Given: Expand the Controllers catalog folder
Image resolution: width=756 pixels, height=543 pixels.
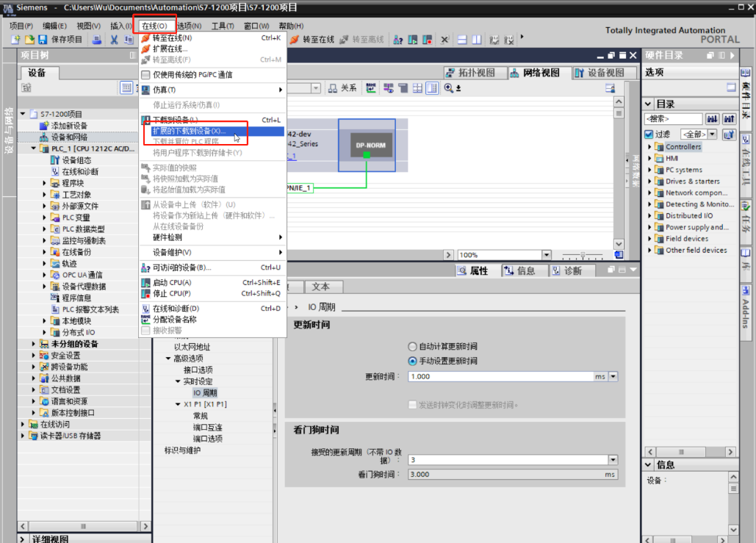Looking at the screenshot, I should tap(649, 147).
